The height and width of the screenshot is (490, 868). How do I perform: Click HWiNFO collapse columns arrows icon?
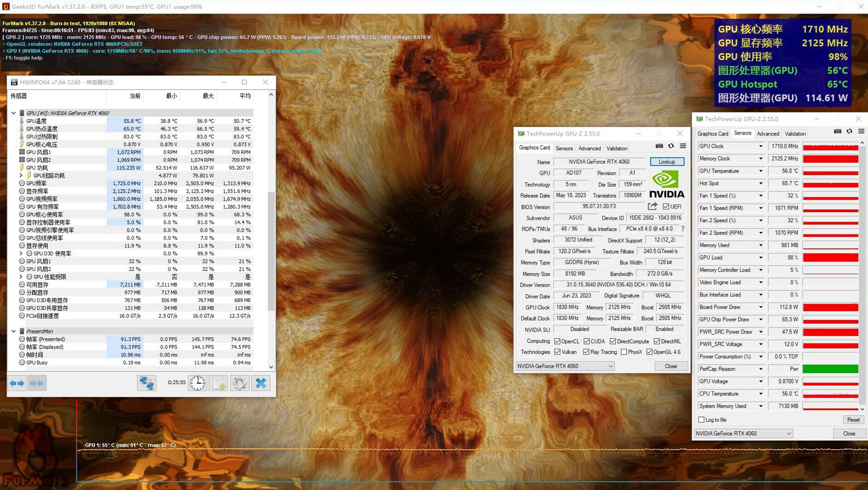37,383
